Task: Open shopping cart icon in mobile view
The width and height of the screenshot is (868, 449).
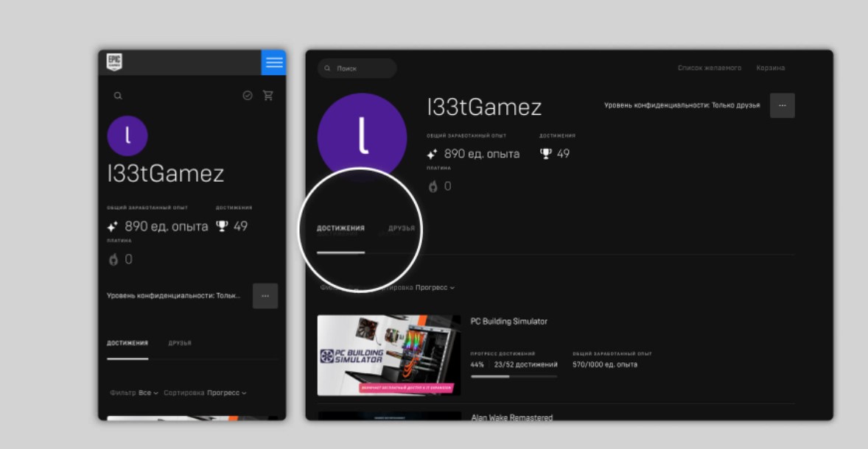Action: pyautogui.click(x=268, y=95)
